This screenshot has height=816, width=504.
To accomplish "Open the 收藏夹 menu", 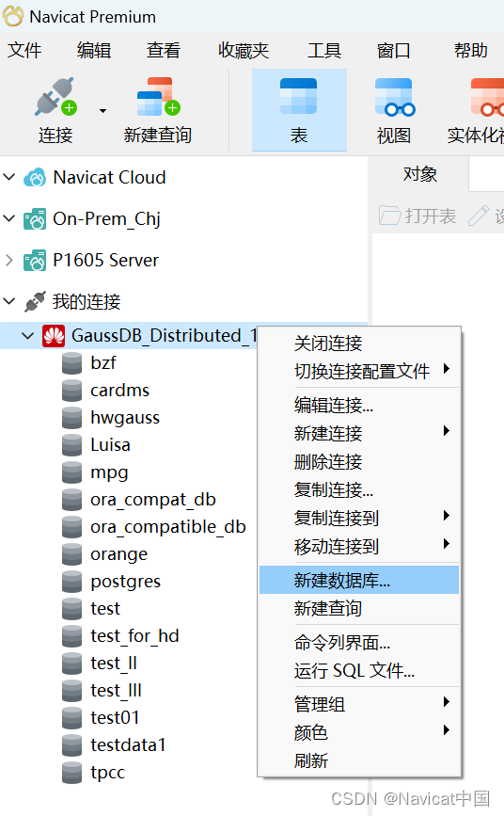I will click(x=244, y=51).
